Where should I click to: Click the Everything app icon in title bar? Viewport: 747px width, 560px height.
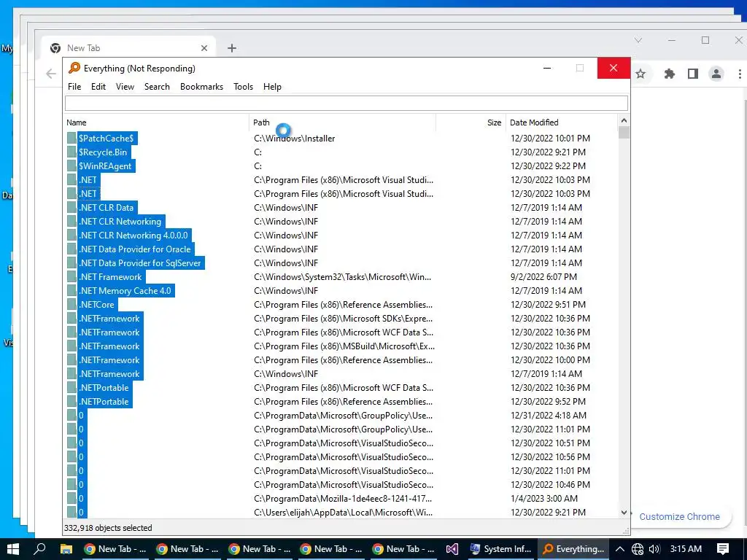tap(74, 68)
